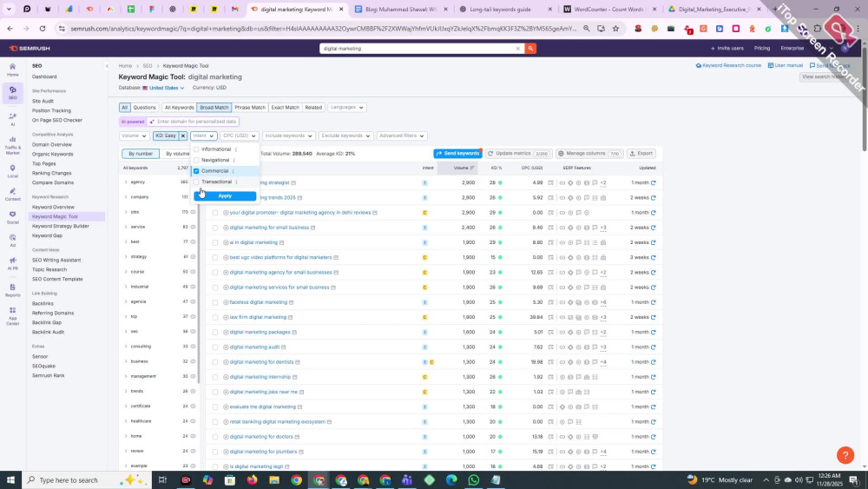Open the App Center sidebar icon
The height and width of the screenshot is (489, 868).
pyautogui.click(x=12, y=315)
